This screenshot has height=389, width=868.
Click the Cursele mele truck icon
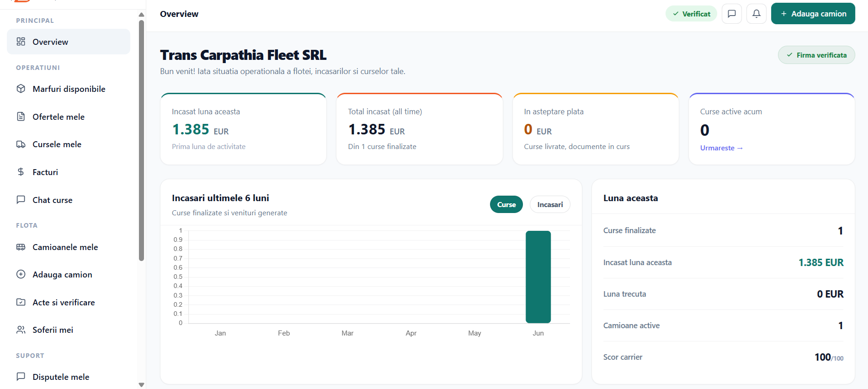(21, 144)
